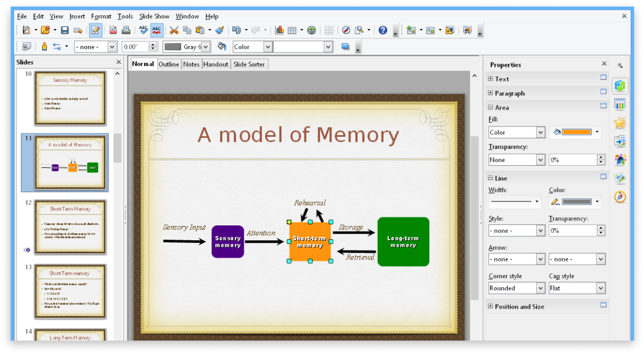The image size is (644, 354).
Task: Click the Long-term memory green box
Action: click(403, 242)
